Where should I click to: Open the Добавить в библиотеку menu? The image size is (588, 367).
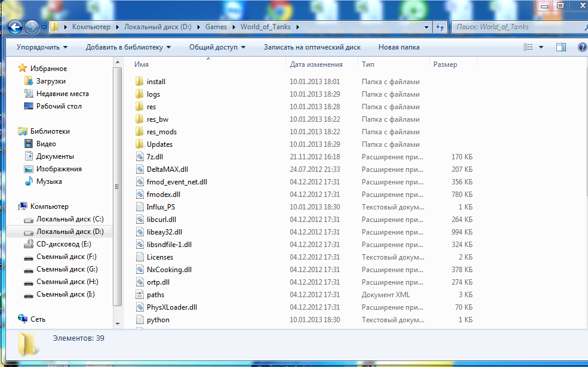tap(128, 47)
